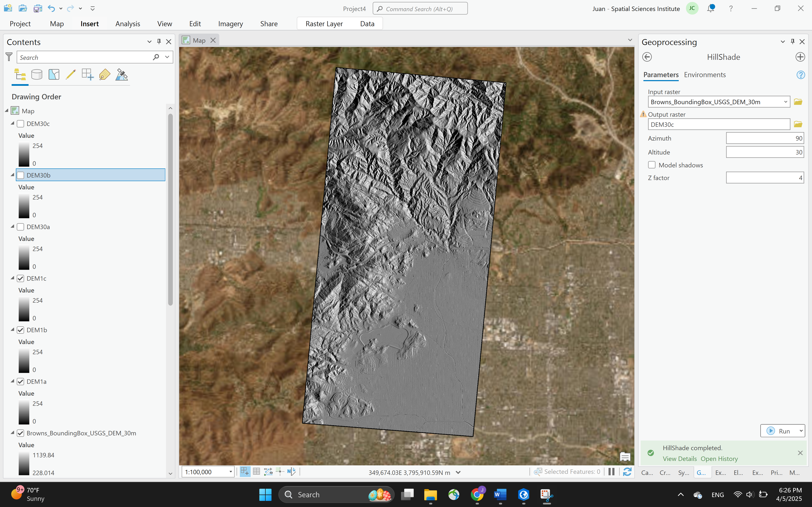Viewport: 812px width, 507px height.
Task: Dismiss the HillShade completed message
Action: pos(800,453)
